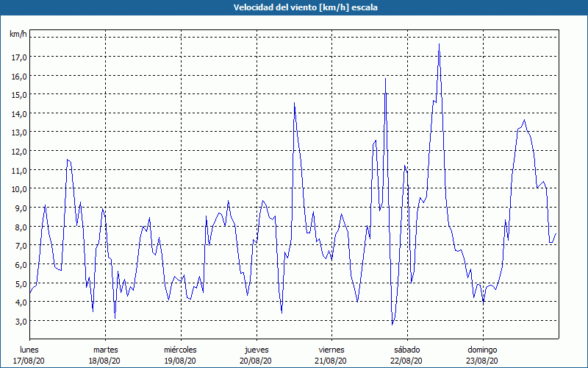Click the 5,0 y-axis value
This screenshot has width=588, height=368.
[21, 283]
